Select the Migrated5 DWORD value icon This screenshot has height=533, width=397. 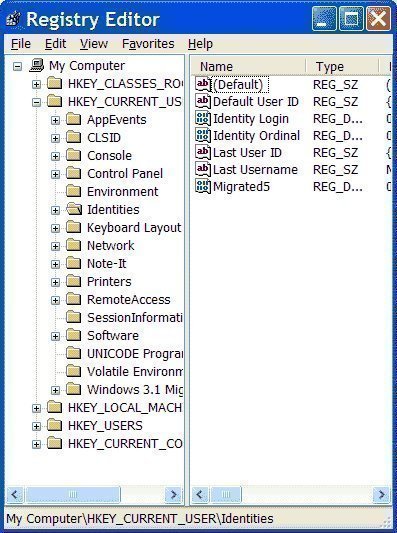pyautogui.click(x=203, y=186)
